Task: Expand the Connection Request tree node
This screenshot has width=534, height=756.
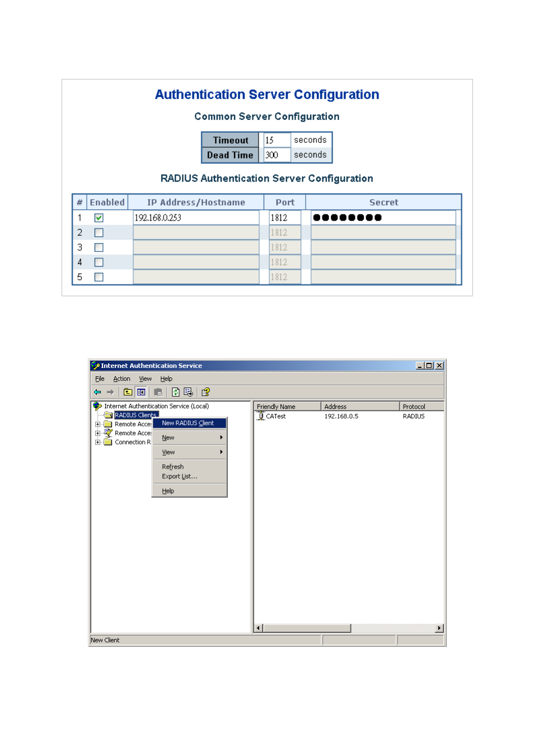Action: coord(97,442)
